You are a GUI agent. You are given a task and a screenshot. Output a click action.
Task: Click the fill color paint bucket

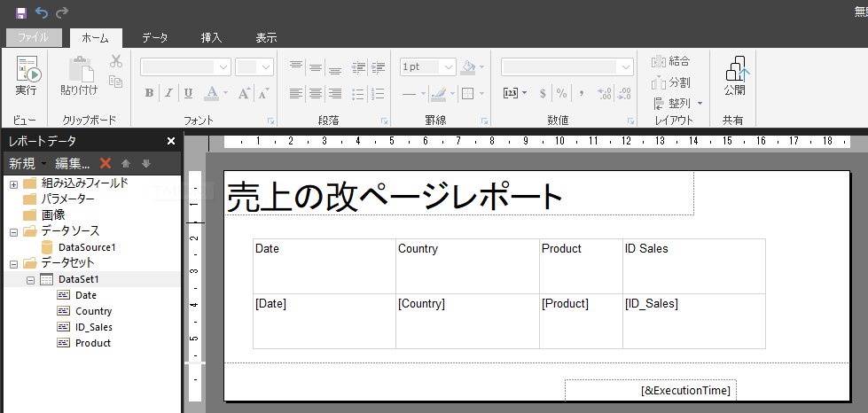click(469, 67)
